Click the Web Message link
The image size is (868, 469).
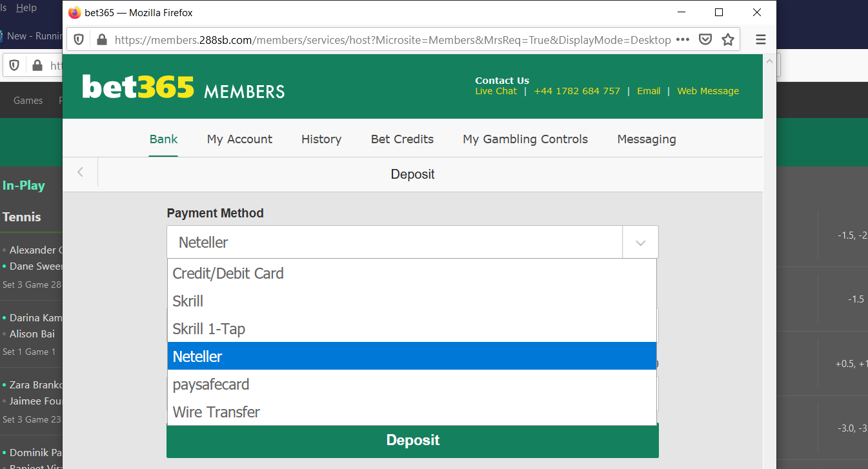[708, 92]
